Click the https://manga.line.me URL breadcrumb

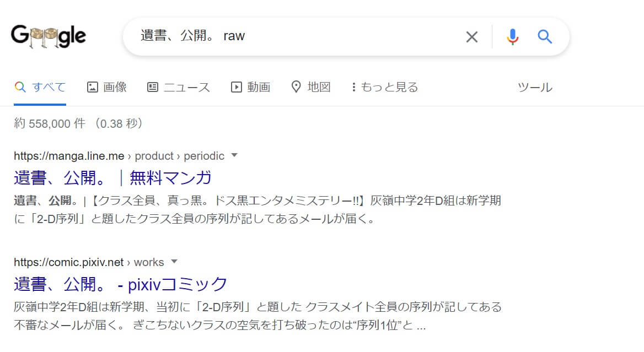click(x=119, y=156)
